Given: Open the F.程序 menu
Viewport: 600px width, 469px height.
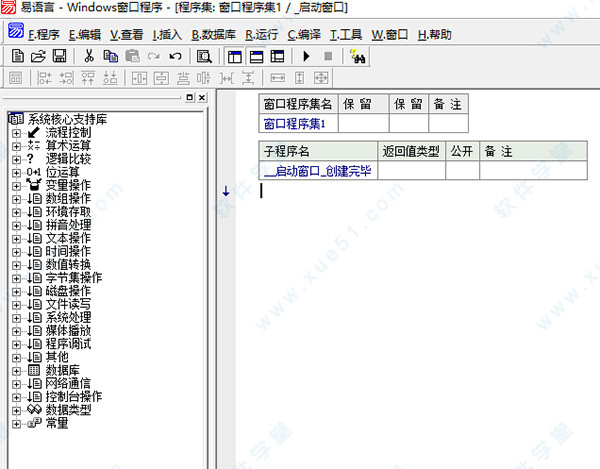Looking at the screenshot, I should coord(44,35).
